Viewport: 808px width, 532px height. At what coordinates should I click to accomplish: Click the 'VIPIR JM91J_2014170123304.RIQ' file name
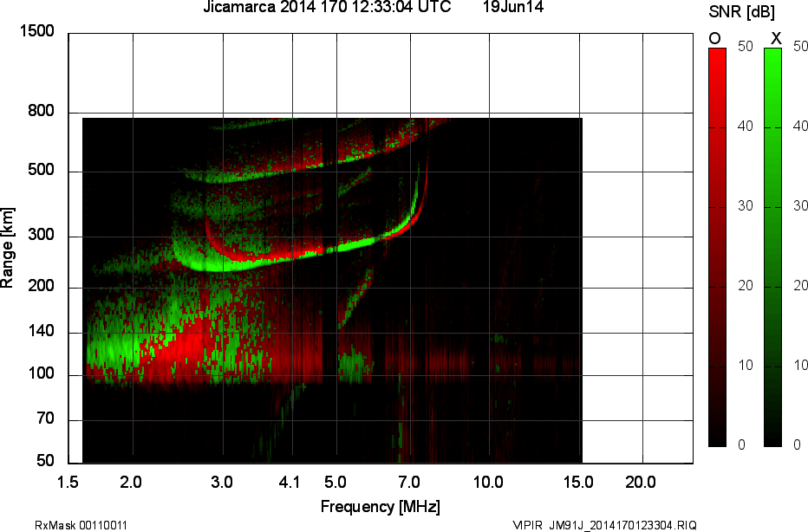click(x=604, y=525)
